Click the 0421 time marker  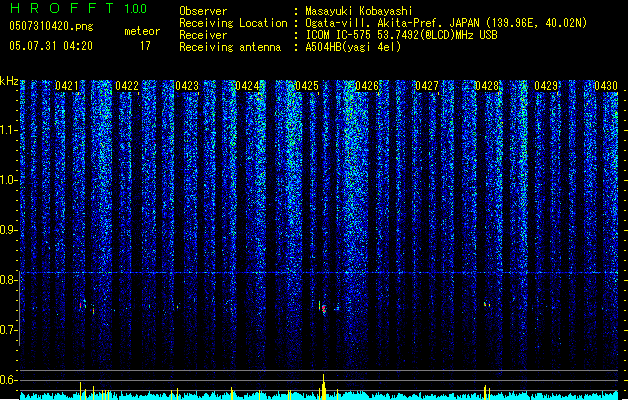point(67,86)
